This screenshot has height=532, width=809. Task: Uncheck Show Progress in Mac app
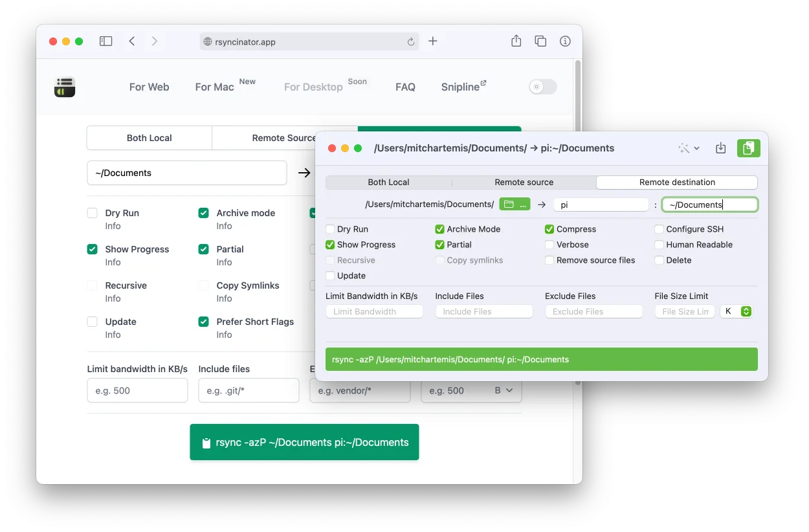[x=330, y=245]
